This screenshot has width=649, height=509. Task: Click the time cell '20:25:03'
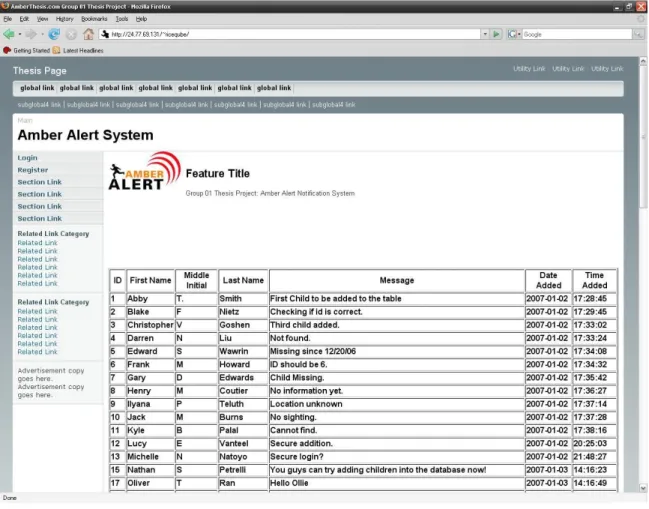(x=594, y=444)
